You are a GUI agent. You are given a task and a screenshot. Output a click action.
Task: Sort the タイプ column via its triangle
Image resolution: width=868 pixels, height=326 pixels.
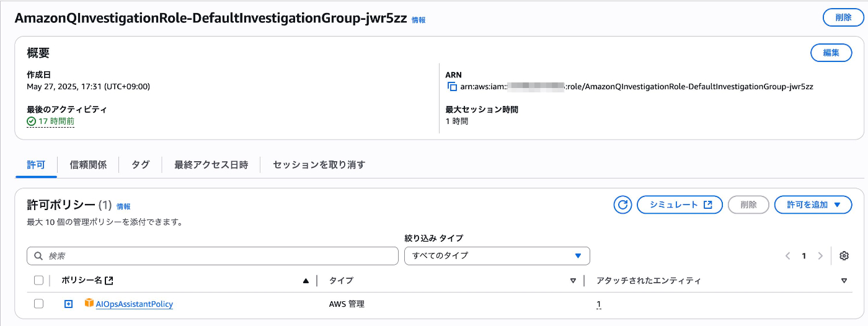pos(573,281)
